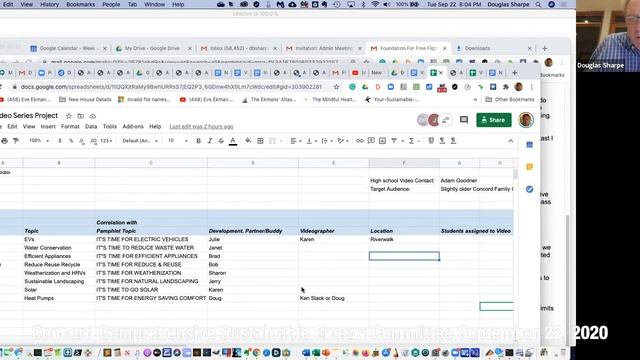Viewport: 640px width, 360px height.
Task: Open vertical align dropdown
Action: click(x=311, y=141)
